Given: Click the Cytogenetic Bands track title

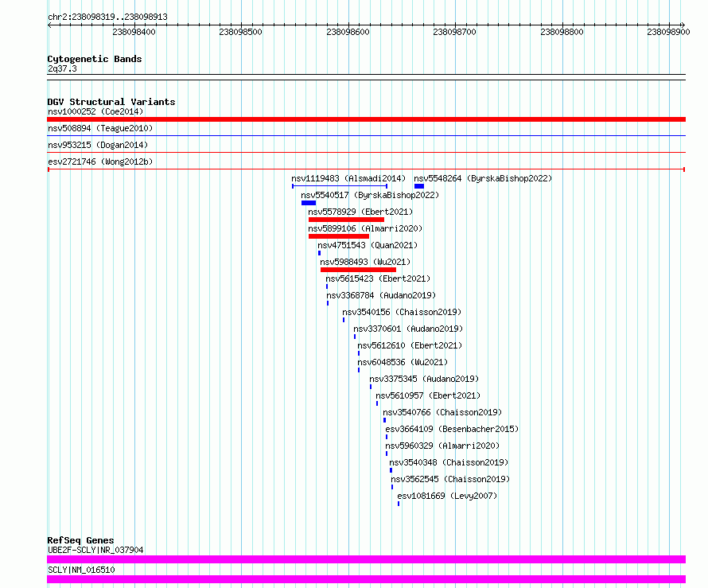Looking at the screenshot, I should (95, 59).
